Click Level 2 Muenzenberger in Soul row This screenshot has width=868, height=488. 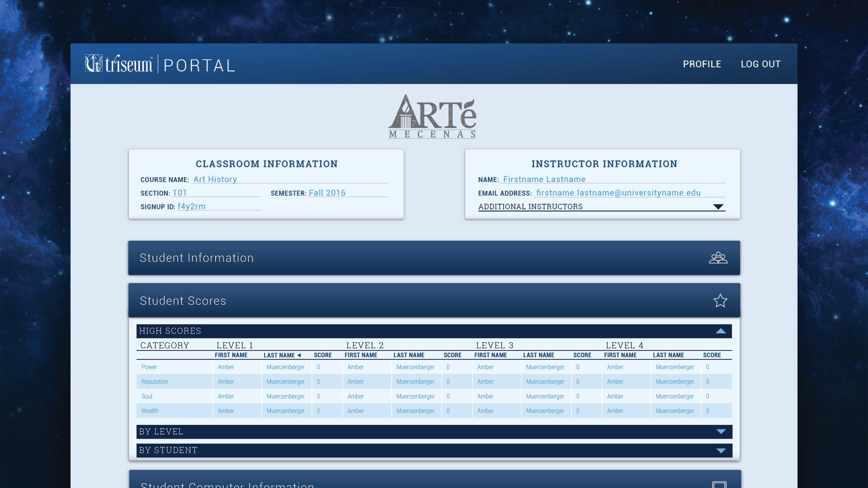pos(415,396)
